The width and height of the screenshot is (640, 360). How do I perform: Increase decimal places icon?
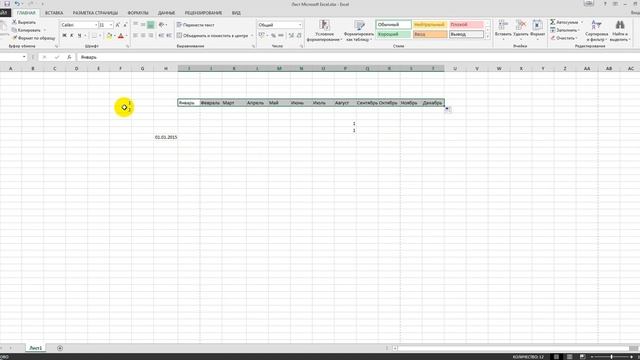coord(291,36)
